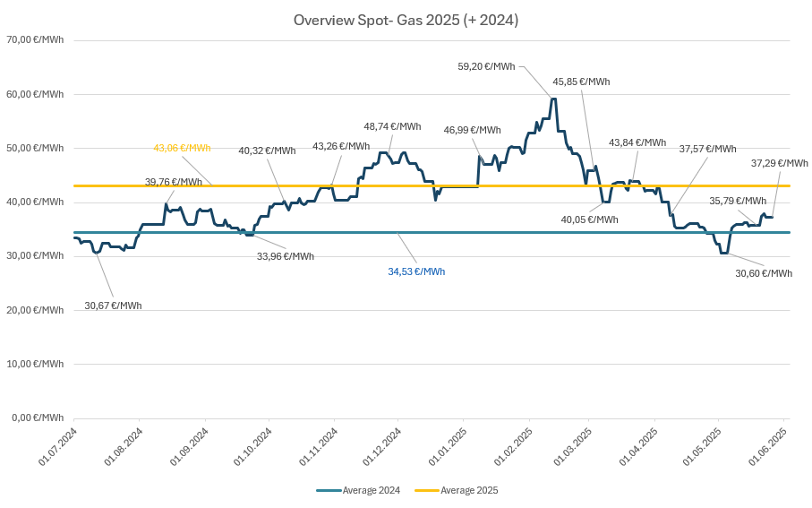The image size is (812, 508).
Task: Select the 39,76 €/MWh data label
Action: click(174, 182)
